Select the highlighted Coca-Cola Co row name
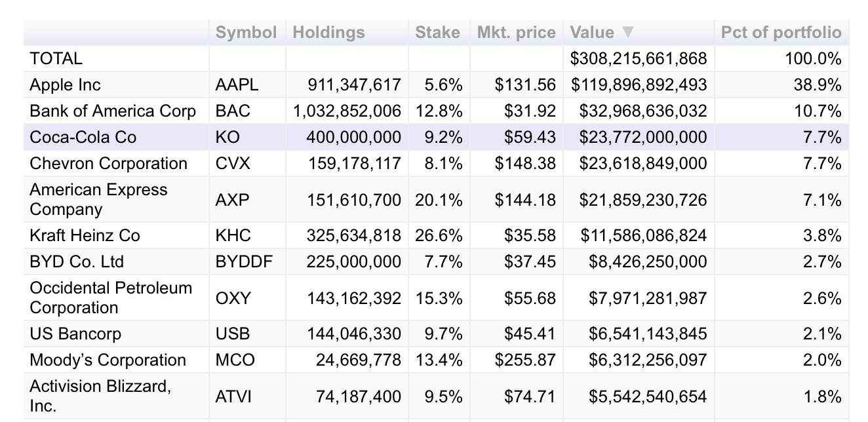 click(x=82, y=137)
